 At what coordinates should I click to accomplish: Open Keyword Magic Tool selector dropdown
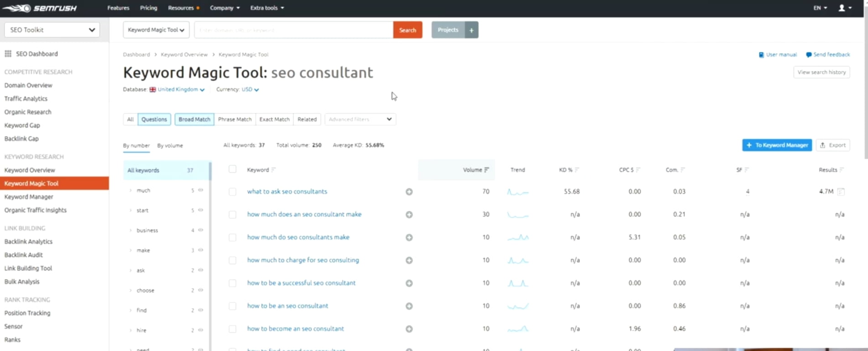156,30
